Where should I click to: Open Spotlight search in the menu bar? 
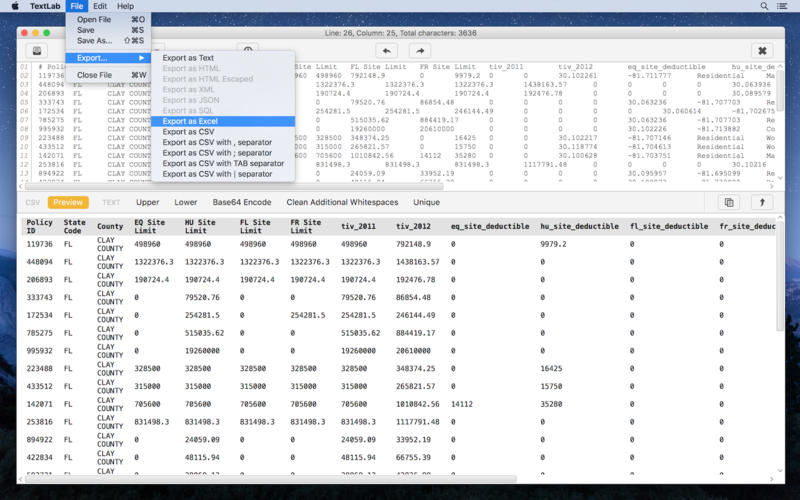click(x=764, y=6)
